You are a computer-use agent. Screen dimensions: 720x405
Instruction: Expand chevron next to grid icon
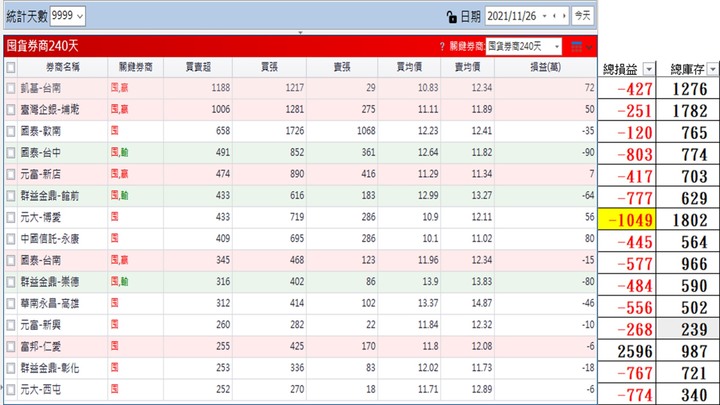(589, 47)
